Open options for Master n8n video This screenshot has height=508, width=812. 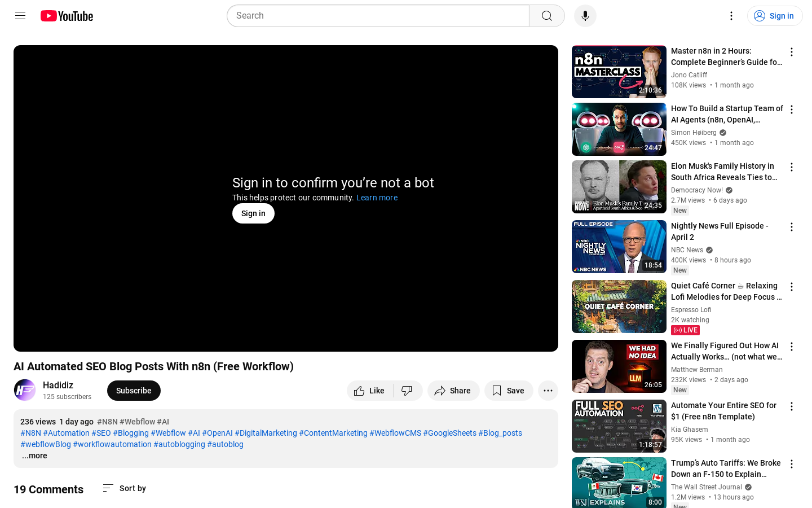(792, 52)
